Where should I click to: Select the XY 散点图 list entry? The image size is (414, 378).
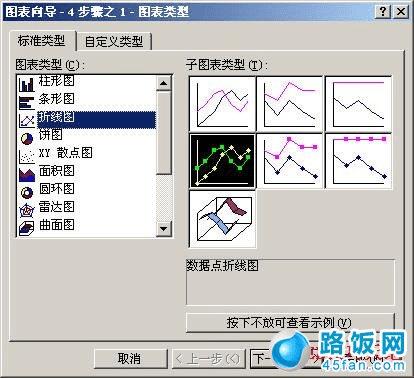click(x=66, y=153)
